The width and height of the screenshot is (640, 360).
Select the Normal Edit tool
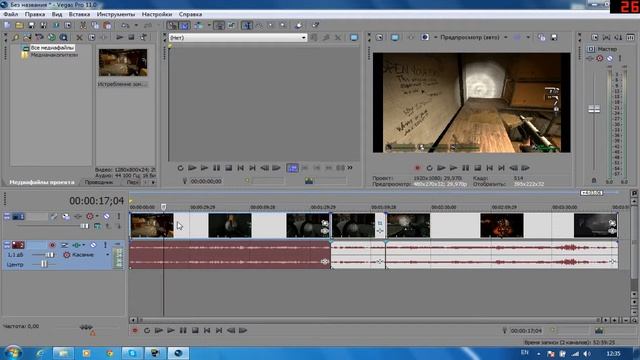tap(247, 25)
